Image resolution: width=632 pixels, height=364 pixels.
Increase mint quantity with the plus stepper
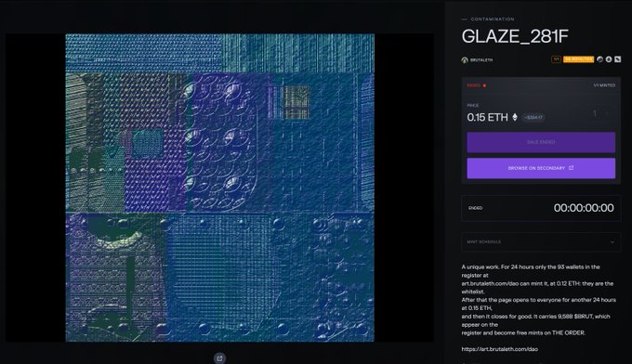click(x=608, y=114)
